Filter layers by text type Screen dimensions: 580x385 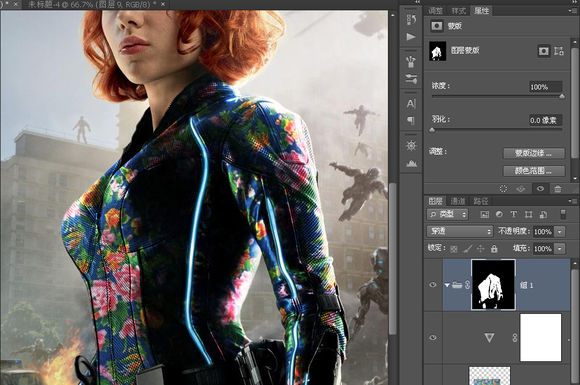(x=513, y=214)
